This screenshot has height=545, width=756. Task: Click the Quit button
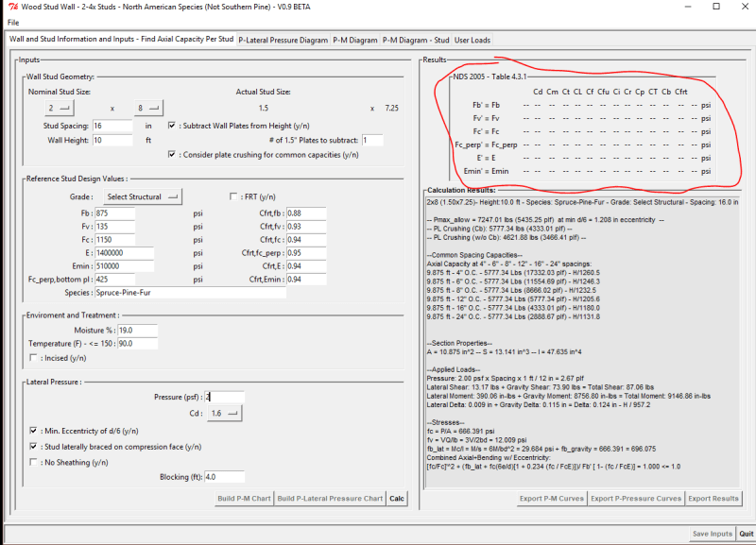746,534
